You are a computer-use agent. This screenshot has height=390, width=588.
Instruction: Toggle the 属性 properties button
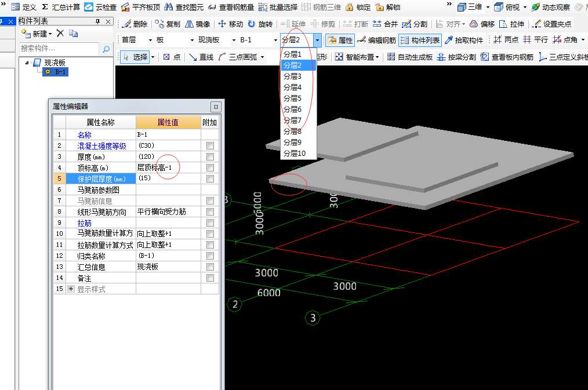pos(340,40)
